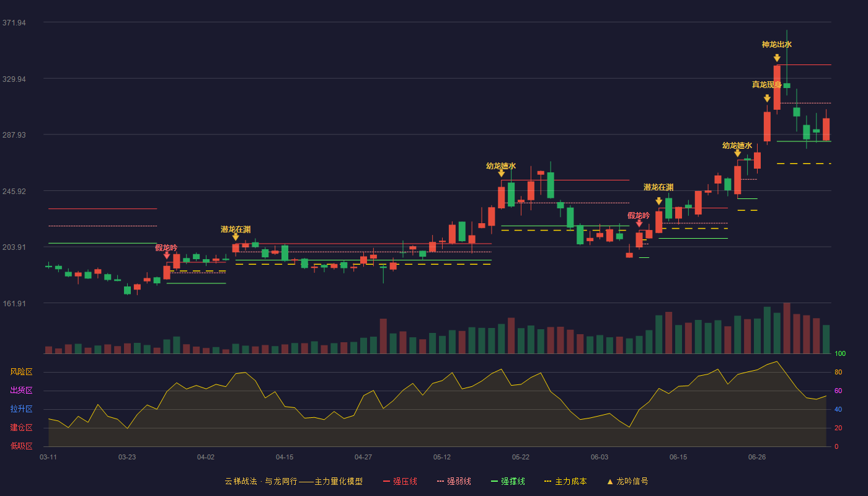Click the 幼龙嬉水 arrow before 05-22
The image size is (868, 496).
click(x=501, y=173)
